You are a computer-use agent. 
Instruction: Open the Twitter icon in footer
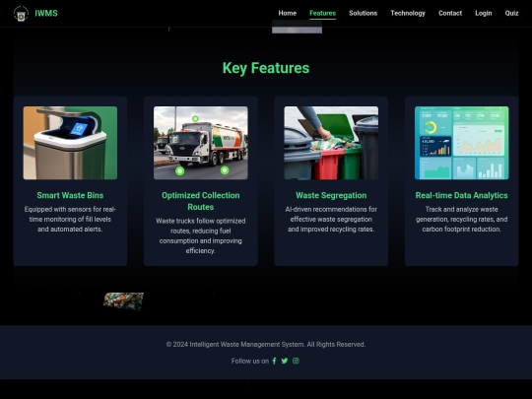tap(285, 361)
